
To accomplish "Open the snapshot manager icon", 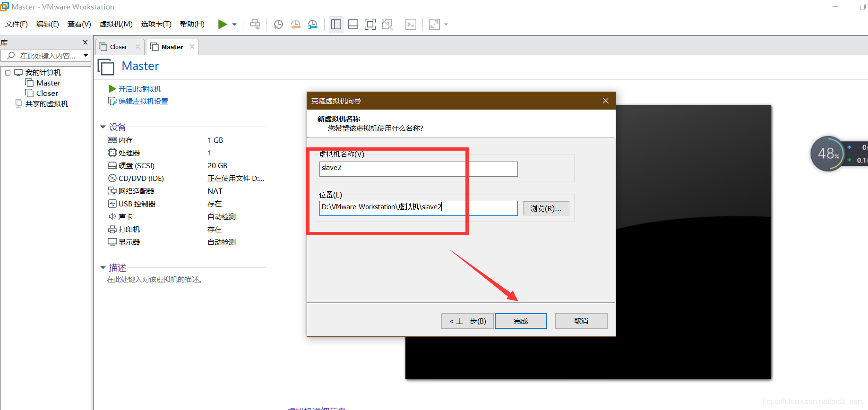I will [313, 25].
